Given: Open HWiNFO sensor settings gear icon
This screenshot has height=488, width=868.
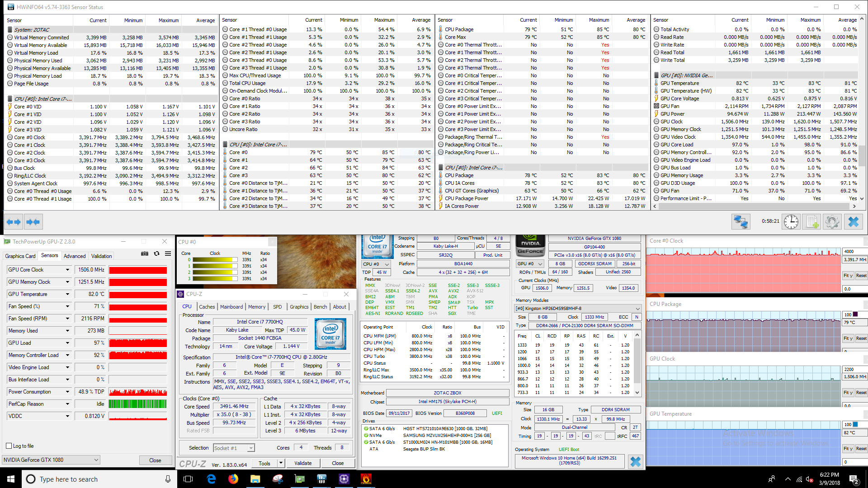Looking at the screenshot, I should 832,222.
